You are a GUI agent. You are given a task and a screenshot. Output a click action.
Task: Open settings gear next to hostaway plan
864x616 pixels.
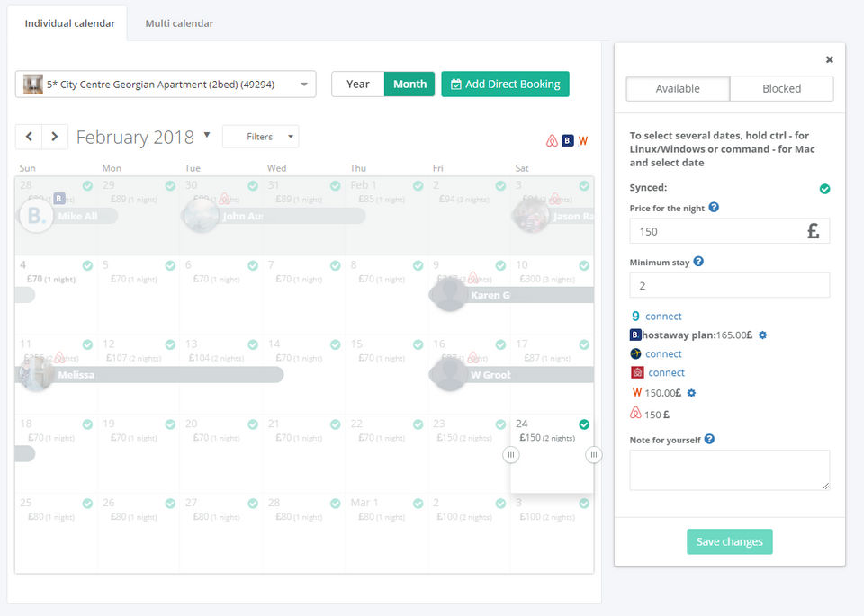point(762,335)
